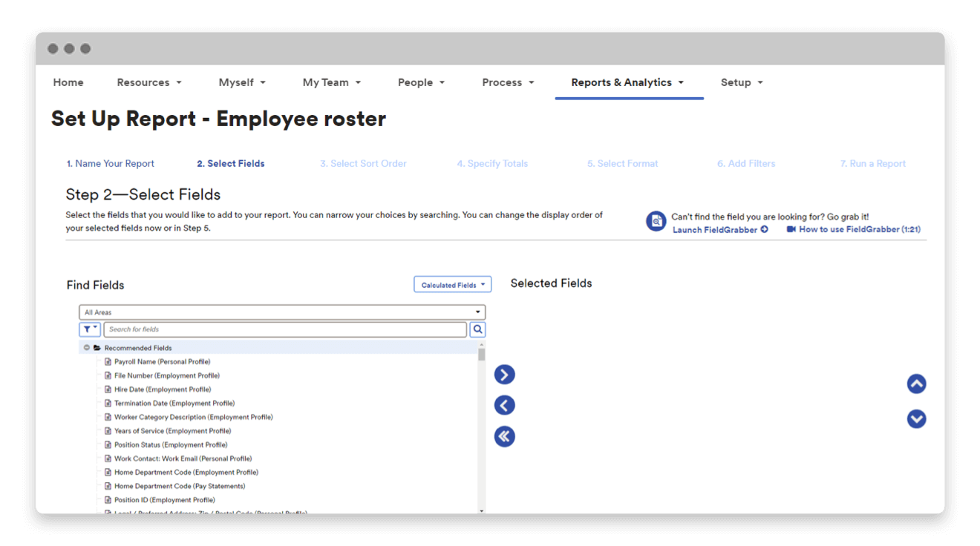Click the Recommended Fields folder icon
Image resolution: width=980 pixels, height=546 pixels.
(x=96, y=347)
